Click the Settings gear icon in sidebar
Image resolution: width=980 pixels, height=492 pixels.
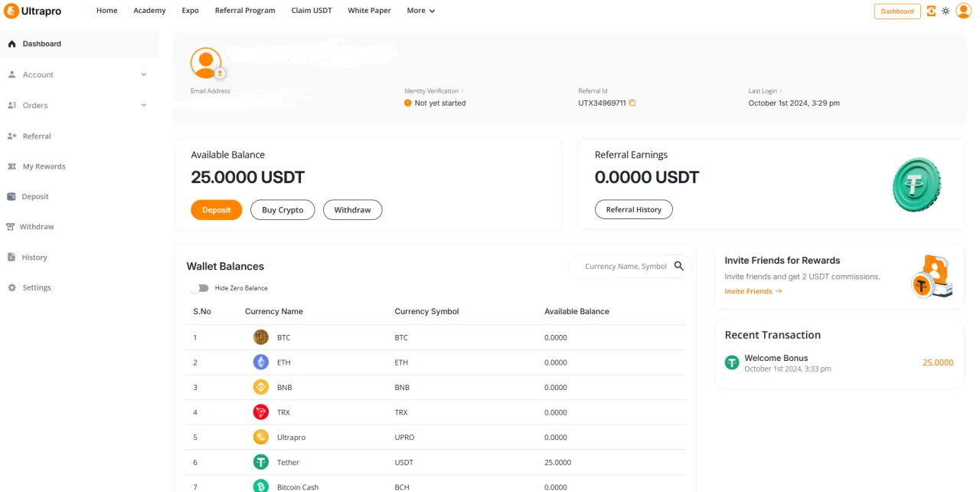tap(11, 287)
